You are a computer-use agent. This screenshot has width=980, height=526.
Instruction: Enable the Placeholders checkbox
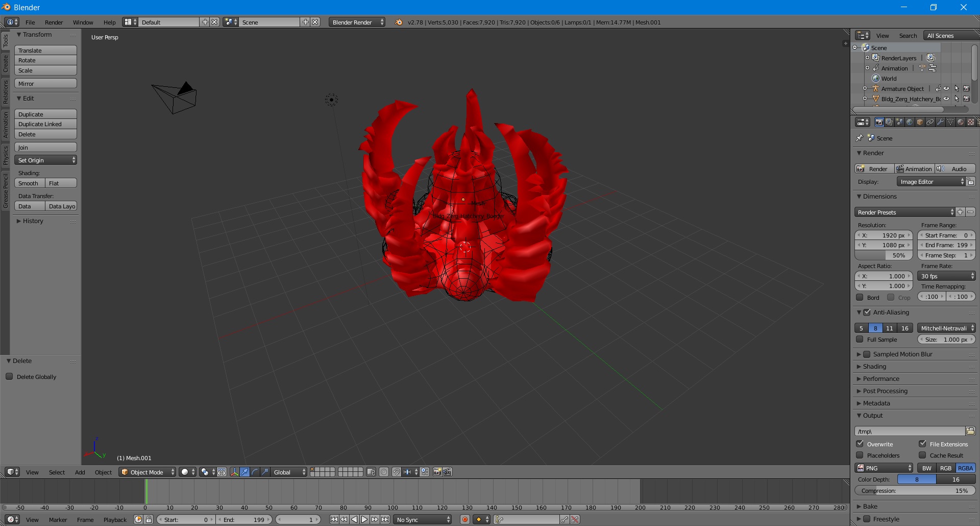point(860,455)
